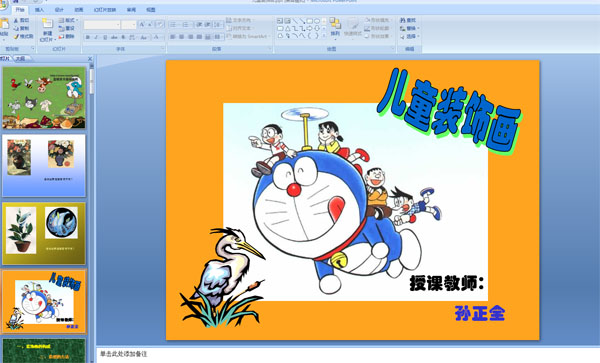Pick the right arrow shape in gallery
Screen dimensions: 600x363
click(x=309, y=28)
